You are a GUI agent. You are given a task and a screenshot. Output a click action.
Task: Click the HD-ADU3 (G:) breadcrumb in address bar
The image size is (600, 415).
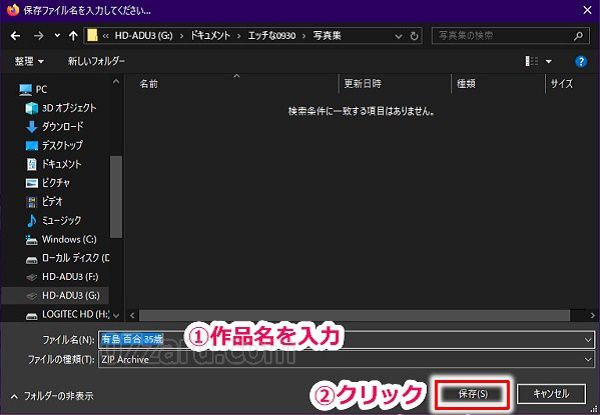pyautogui.click(x=143, y=36)
